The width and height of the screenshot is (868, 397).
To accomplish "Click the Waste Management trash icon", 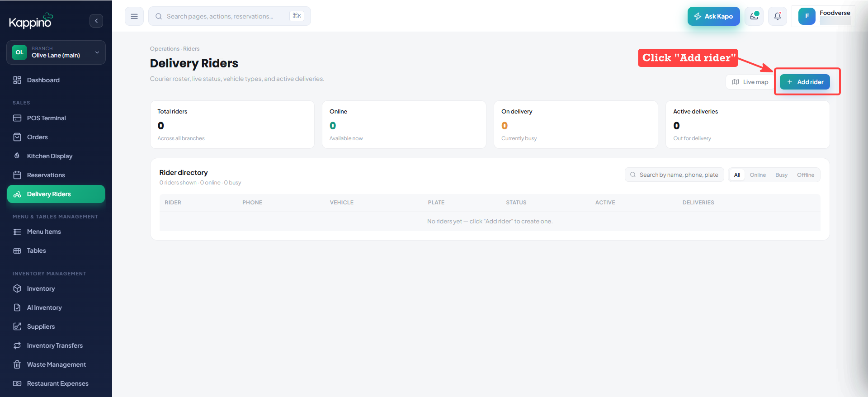I will coord(17,364).
